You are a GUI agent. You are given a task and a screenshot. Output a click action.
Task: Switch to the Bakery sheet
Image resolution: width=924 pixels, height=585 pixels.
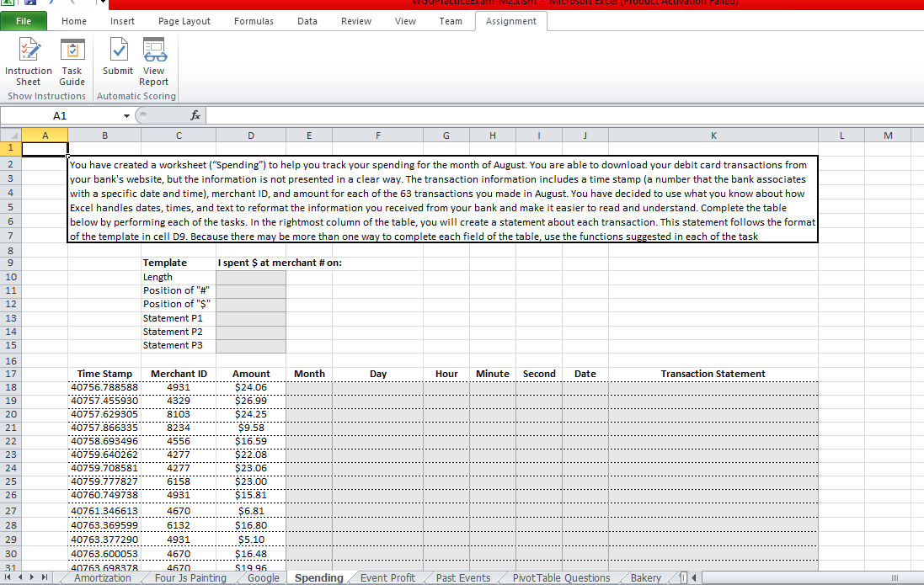(x=646, y=578)
